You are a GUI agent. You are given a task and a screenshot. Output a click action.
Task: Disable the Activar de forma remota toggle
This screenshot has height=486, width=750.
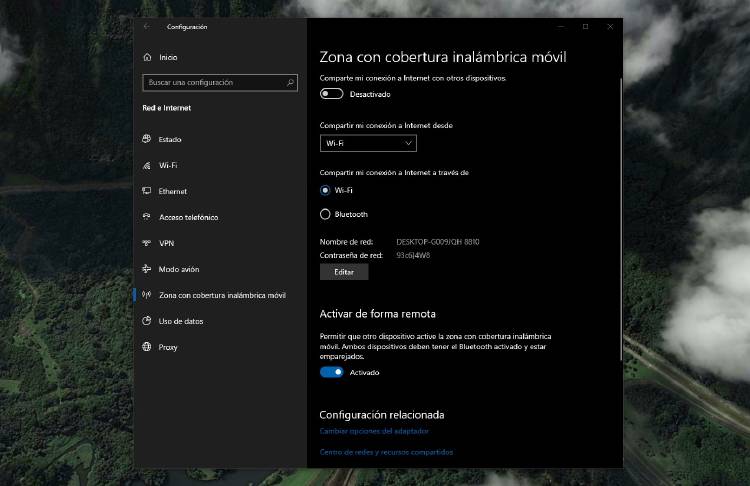(x=331, y=372)
